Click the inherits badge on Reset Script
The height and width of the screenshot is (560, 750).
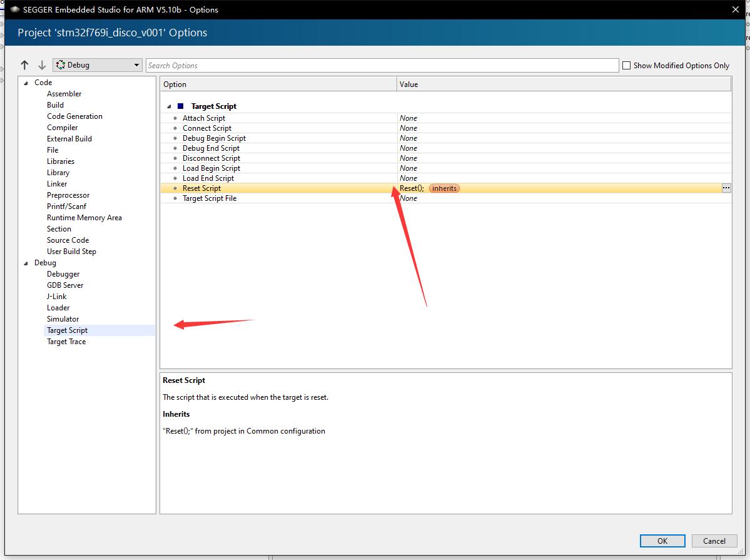pyautogui.click(x=444, y=188)
